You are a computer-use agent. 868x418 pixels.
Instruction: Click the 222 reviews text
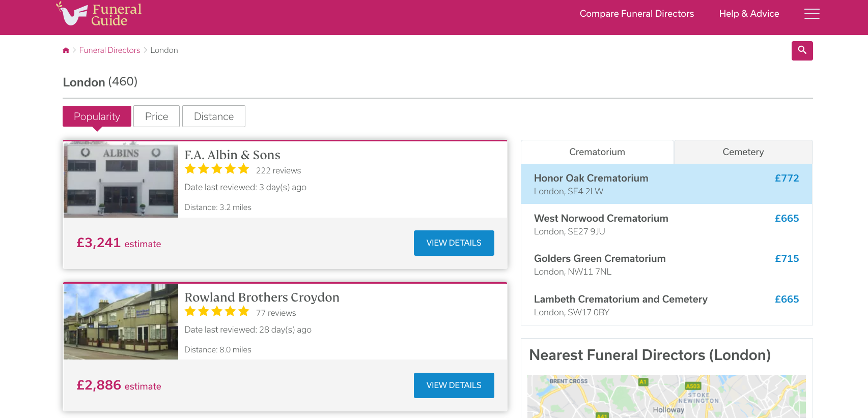(x=278, y=171)
